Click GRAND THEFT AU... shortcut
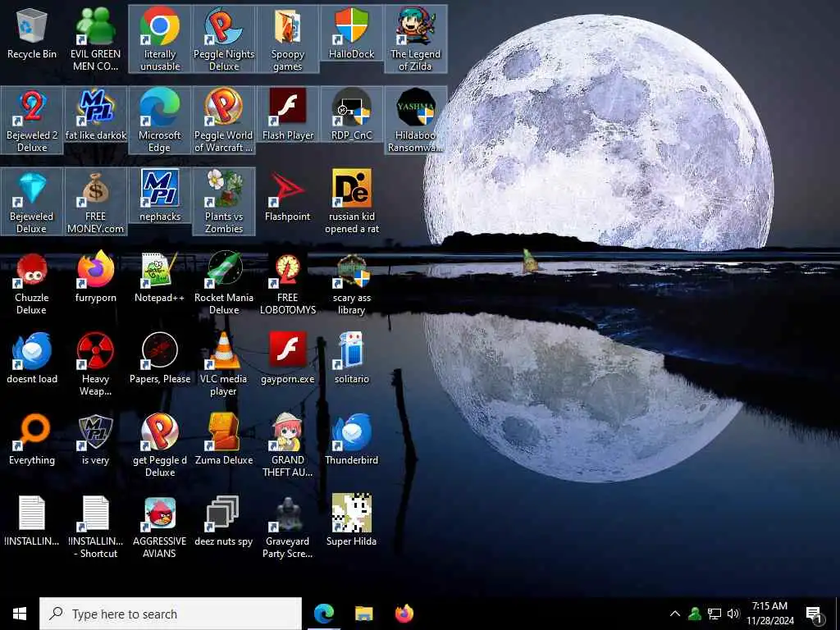This screenshot has width=840, height=630. (288, 445)
